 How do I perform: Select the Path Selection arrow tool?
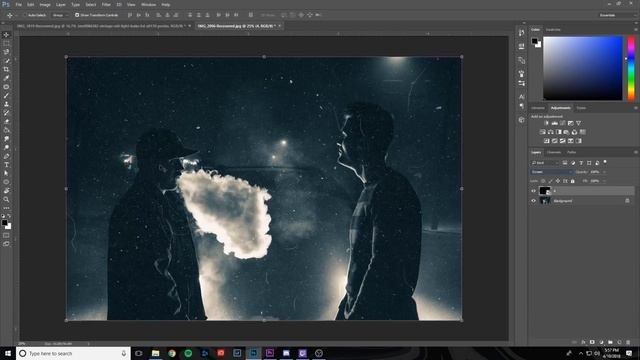[x=6, y=173]
